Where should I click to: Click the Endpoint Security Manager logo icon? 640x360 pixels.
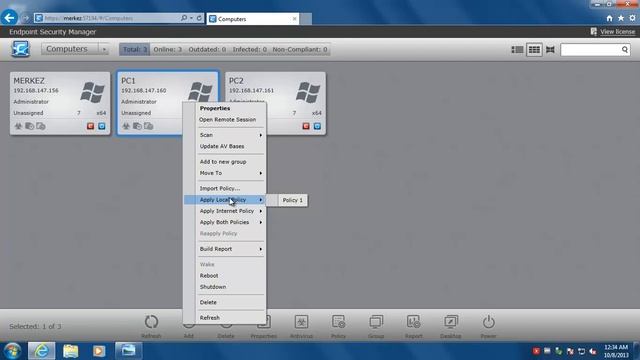pos(20,49)
